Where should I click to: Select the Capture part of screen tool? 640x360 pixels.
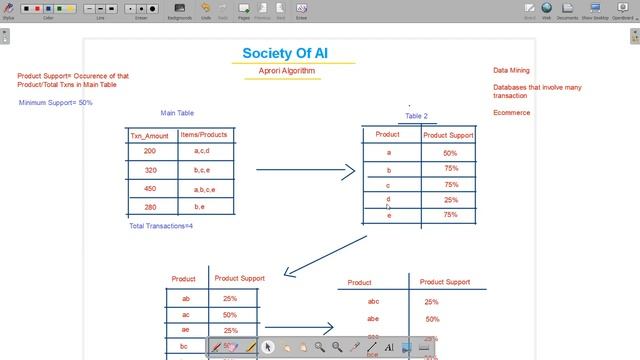point(407,347)
